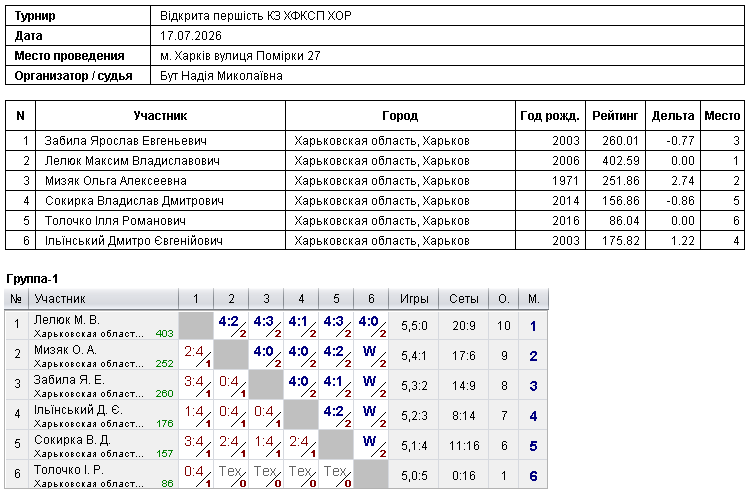Click Забила Я. Е. name in group table
This screenshot has width=750, height=494.
[69, 380]
